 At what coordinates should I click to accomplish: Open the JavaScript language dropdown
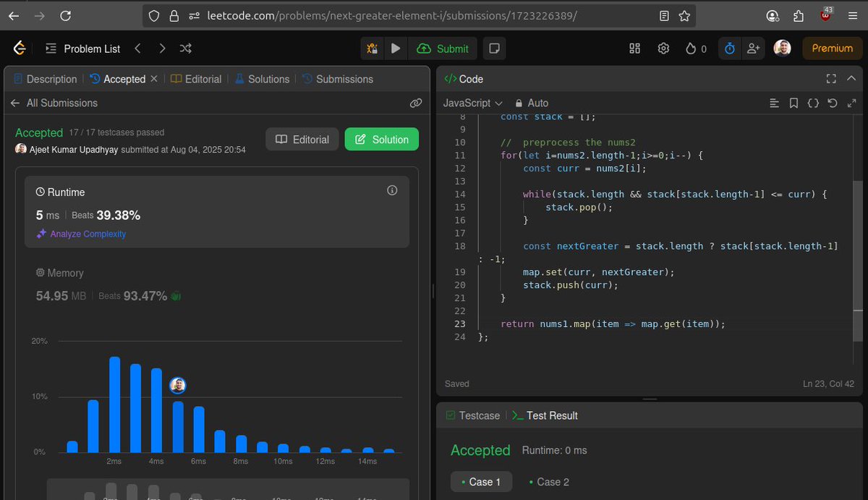(472, 103)
